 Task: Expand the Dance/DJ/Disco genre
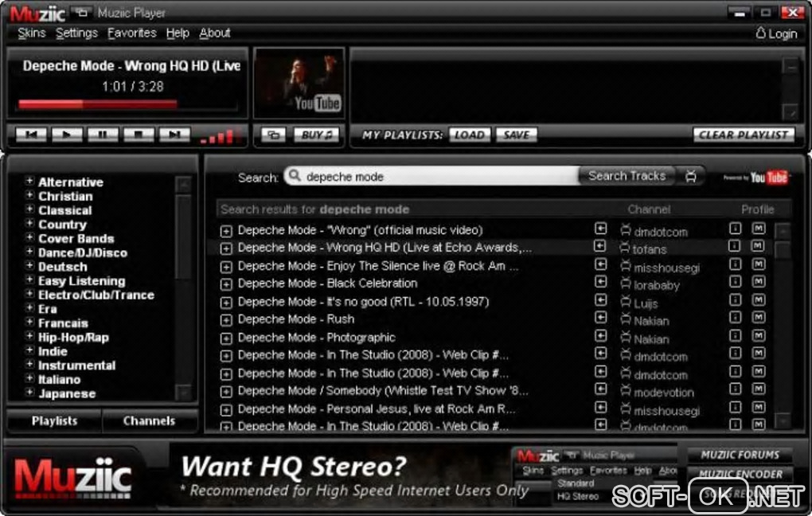[29, 252]
